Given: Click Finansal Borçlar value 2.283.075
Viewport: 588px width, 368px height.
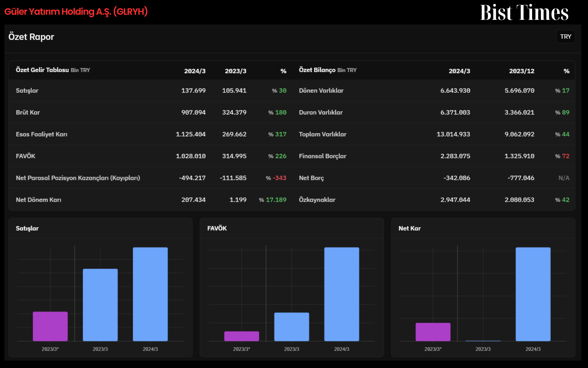Looking at the screenshot, I should 455,156.
